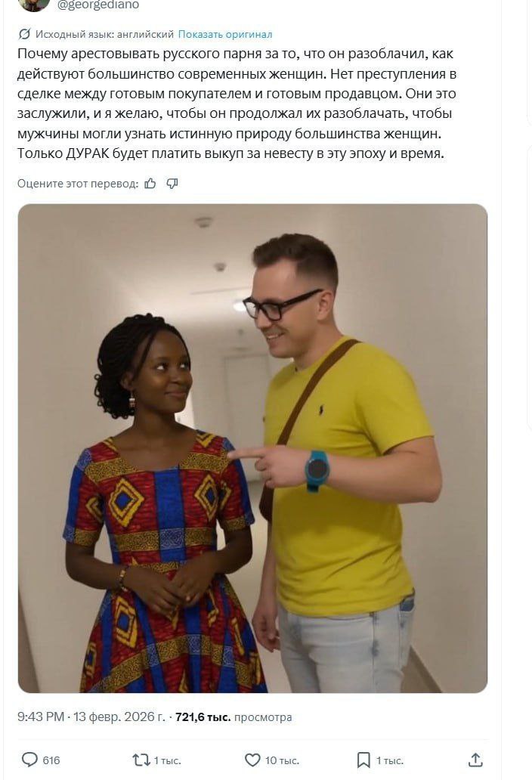
Task: Open the attached photo of two people
Action: 252,448
